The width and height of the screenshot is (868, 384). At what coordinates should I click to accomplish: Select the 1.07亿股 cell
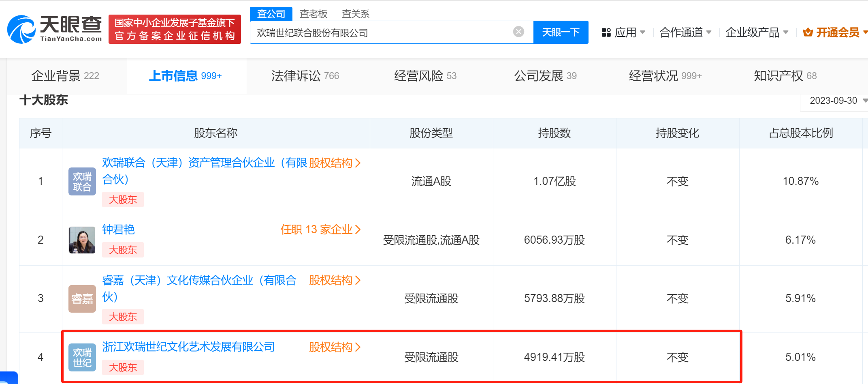point(554,181)
